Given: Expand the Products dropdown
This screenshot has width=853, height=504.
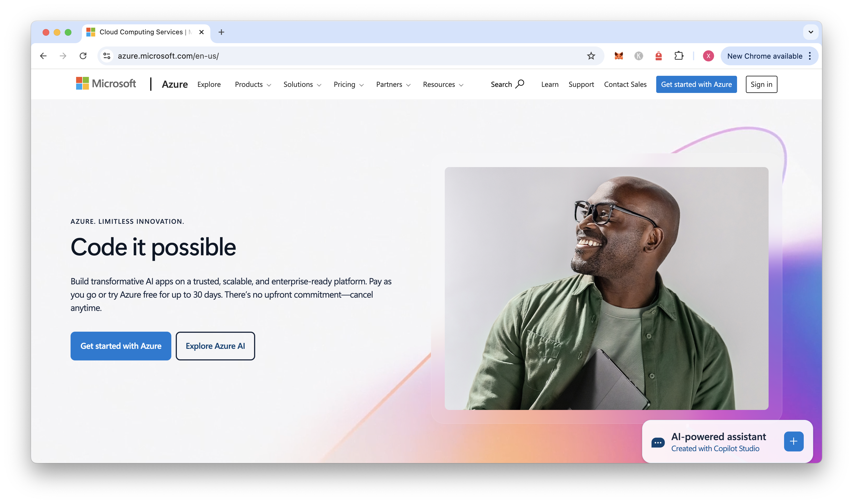Looking at the screenshot, I should (x=253, y=85).
